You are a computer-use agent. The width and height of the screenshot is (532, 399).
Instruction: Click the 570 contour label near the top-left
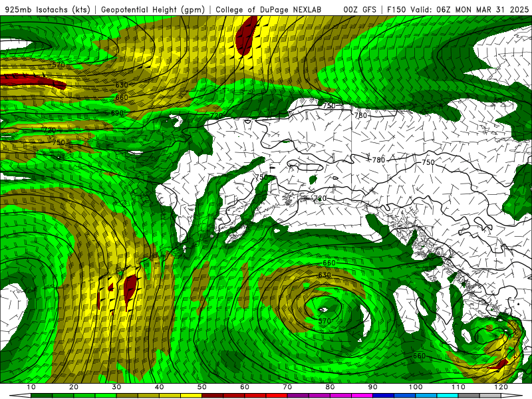tap(59, 65)
